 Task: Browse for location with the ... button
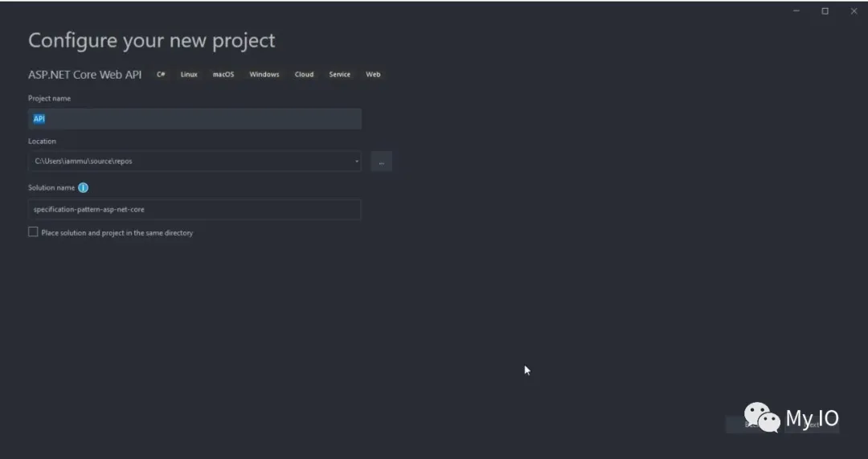pyautogui.click(x=382, y=162)
